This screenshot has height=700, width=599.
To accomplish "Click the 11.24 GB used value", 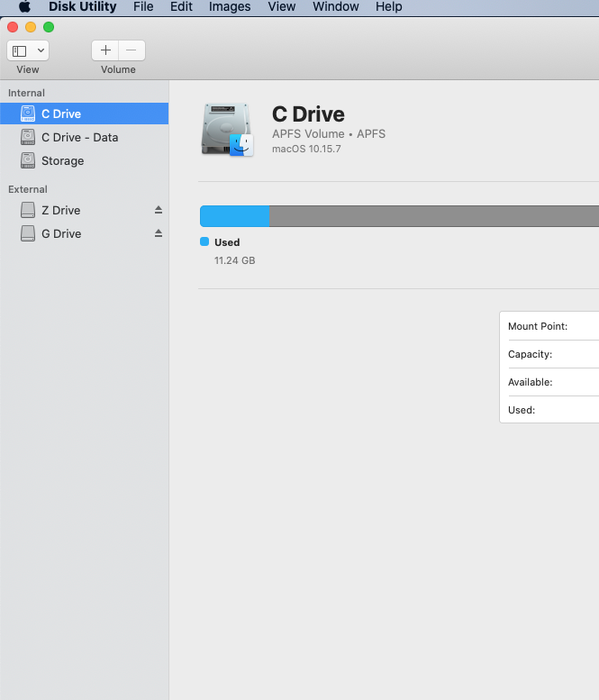I will click(235, 260).
